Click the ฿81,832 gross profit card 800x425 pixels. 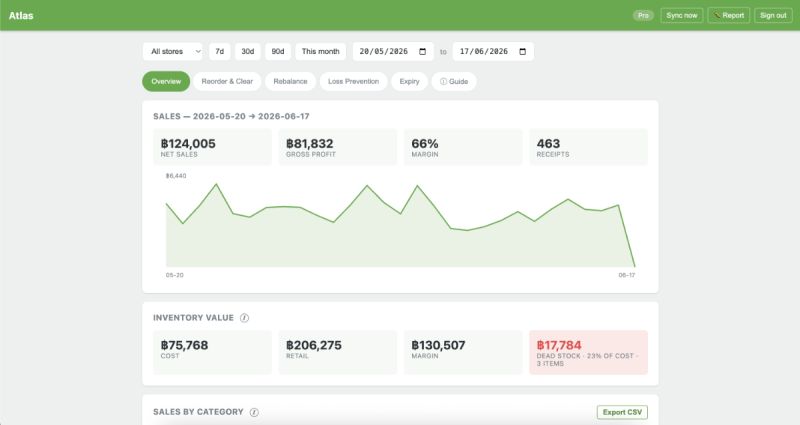click(338, 147)
